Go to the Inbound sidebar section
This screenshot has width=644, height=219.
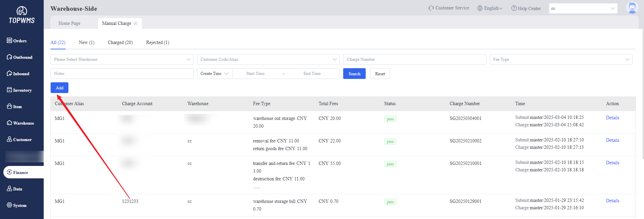(18, 74)
